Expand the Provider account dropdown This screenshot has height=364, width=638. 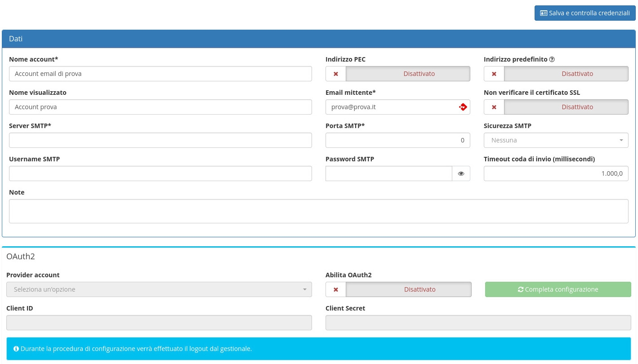tap(159, 289)
